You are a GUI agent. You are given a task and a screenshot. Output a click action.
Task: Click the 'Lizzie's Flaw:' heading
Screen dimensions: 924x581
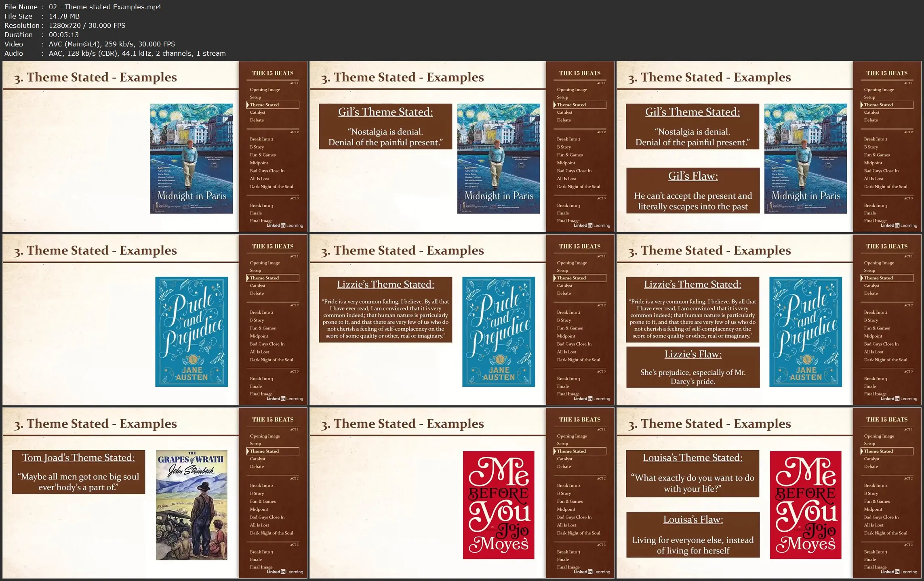(x=693, y=354)
